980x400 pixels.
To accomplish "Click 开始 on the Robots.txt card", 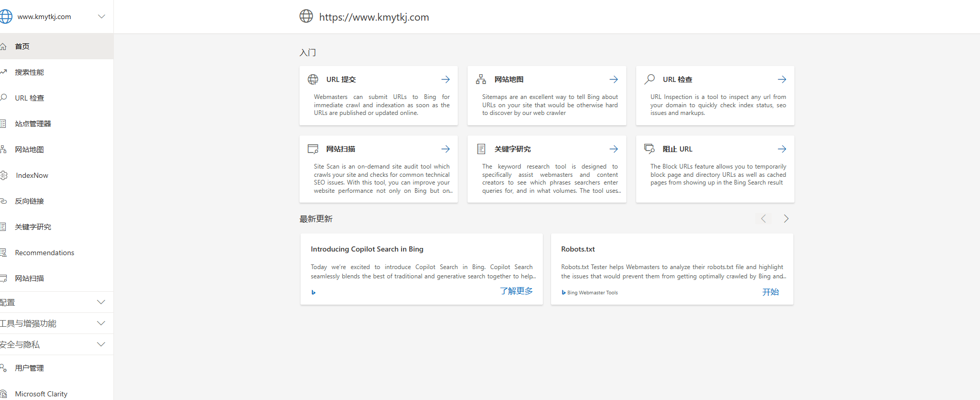I will [x=771, y=292].
